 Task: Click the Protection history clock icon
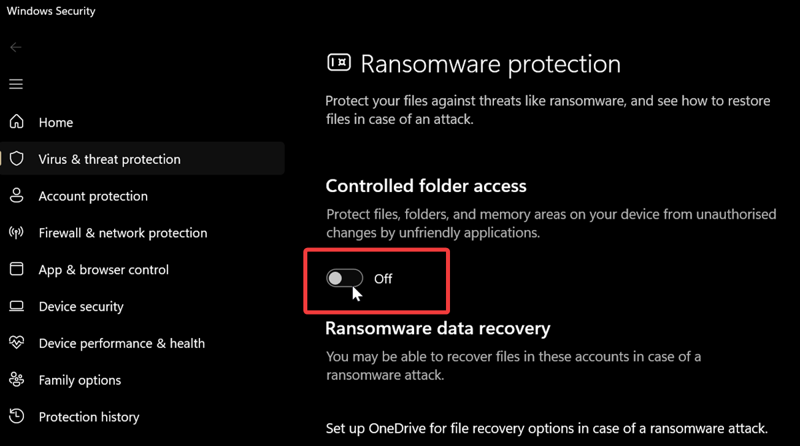coord(16,417)
